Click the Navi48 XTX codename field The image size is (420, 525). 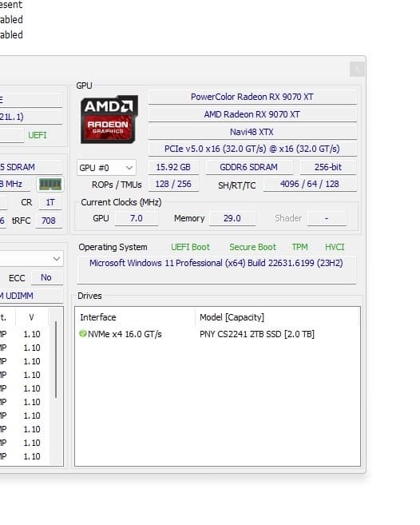click(252, 132)
